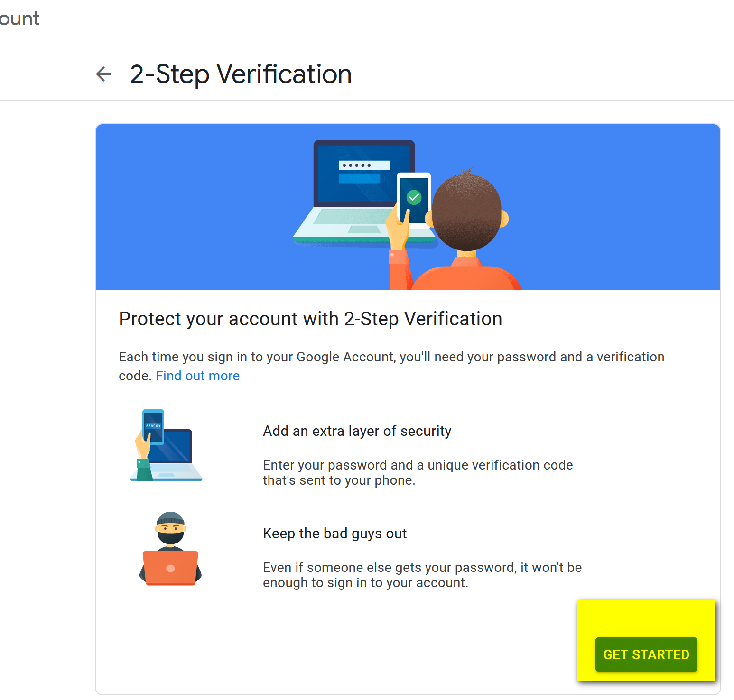Click the phone showing code 578969
734x700 pixels.
pyautogui.click(x=153, y=426)
